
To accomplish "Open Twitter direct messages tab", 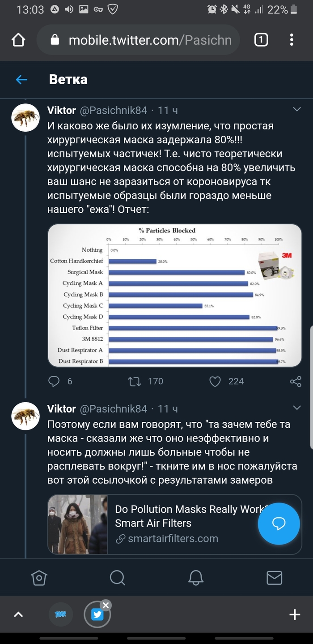I will pos(274,578).
